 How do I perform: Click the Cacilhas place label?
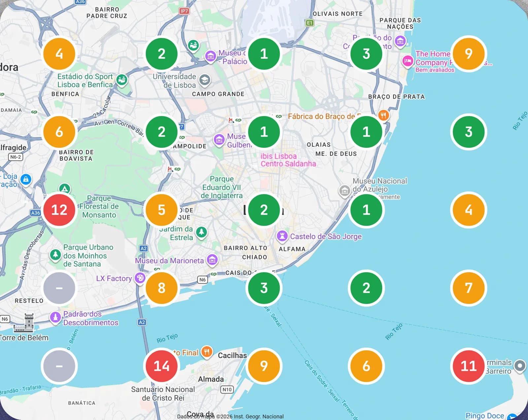pyautogui.click(x=232, y=355)
